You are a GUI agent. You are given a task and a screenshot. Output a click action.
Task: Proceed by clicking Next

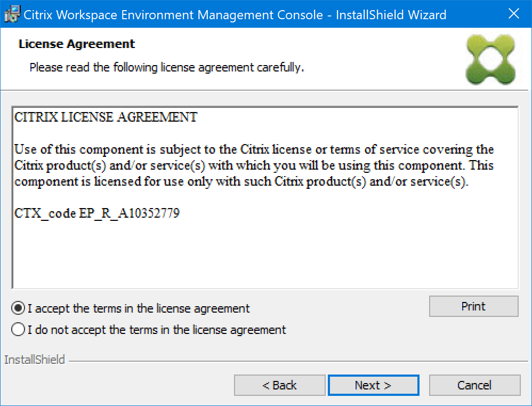(x=373, y=385)
